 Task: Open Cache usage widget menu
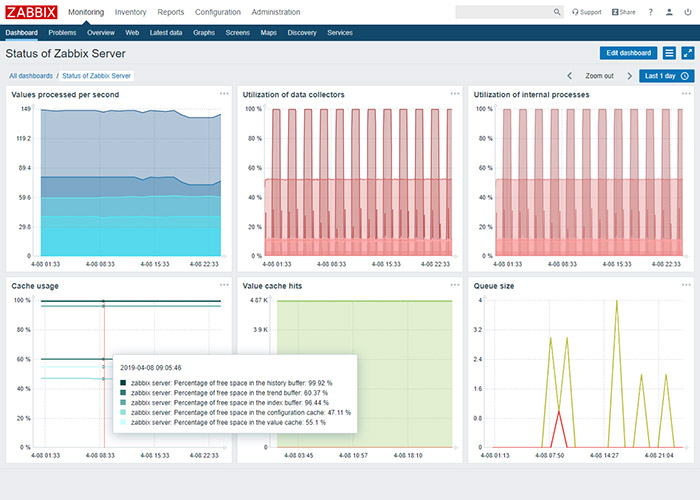coord(224,285)
